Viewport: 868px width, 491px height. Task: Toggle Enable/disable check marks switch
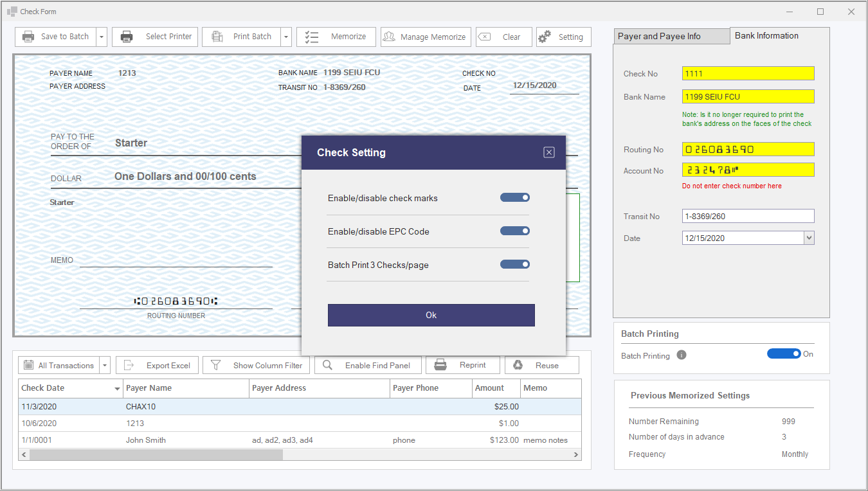(x=515, y=198)
